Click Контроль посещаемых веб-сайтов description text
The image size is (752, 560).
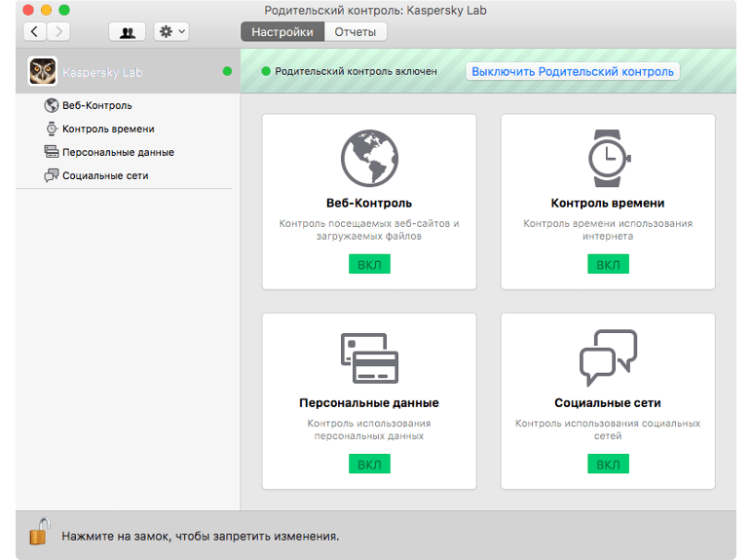(369, 230)
